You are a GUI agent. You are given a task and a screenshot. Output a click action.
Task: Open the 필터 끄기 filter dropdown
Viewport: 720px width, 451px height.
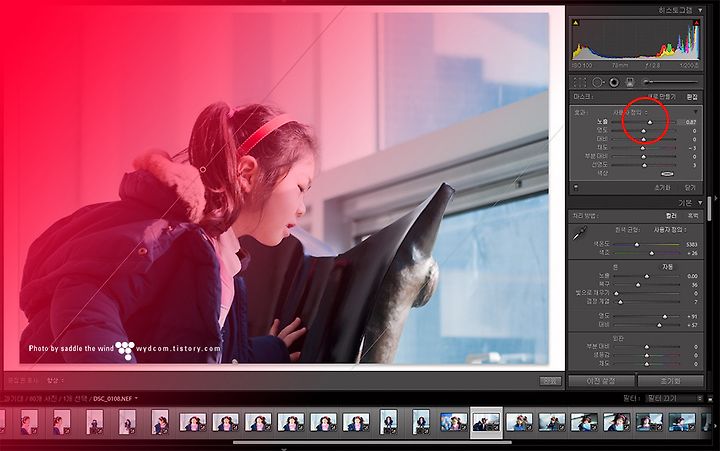pyautogui.click(x=674, y=399)
